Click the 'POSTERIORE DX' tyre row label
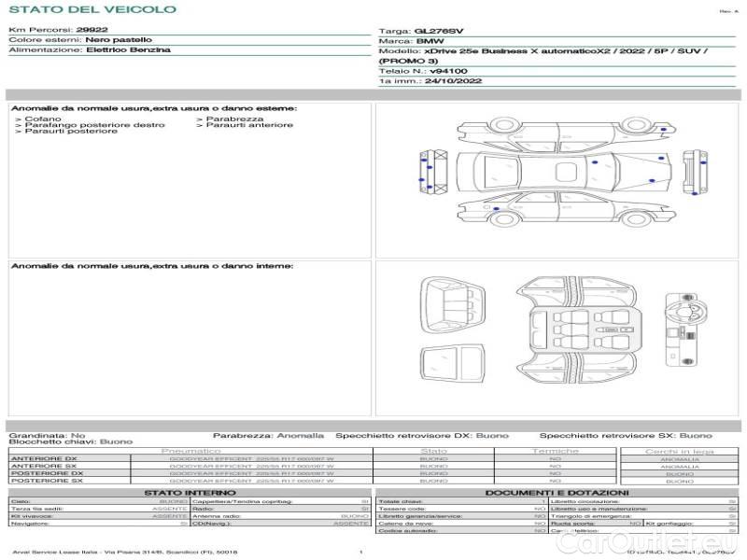Viewport: 747px width, 560px height. [48, 473]
